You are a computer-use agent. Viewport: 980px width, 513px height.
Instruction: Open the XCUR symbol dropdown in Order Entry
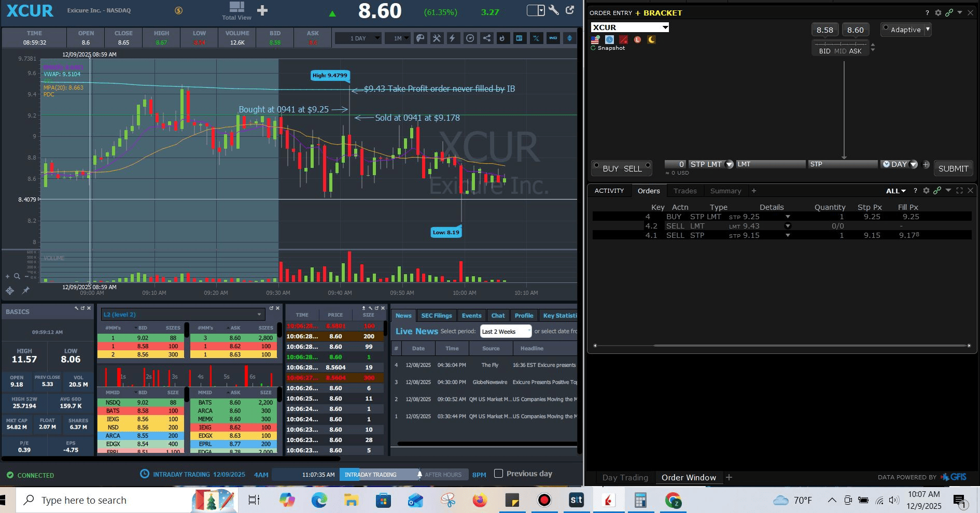[x=665, y=27]
